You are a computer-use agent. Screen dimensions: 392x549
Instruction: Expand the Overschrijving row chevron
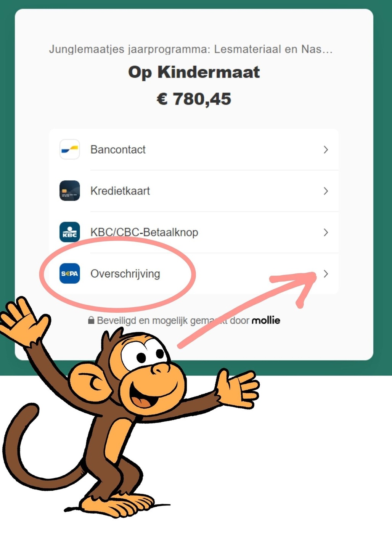pyautogui.click(x=326, y=273)
